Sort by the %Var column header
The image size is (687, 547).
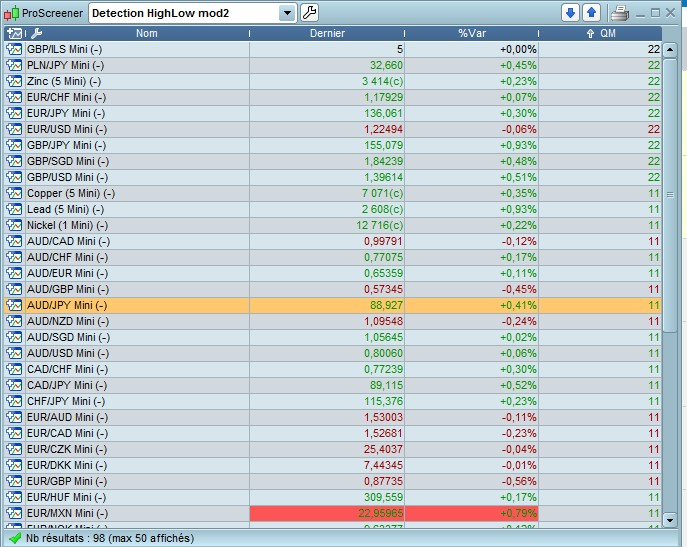472,34
